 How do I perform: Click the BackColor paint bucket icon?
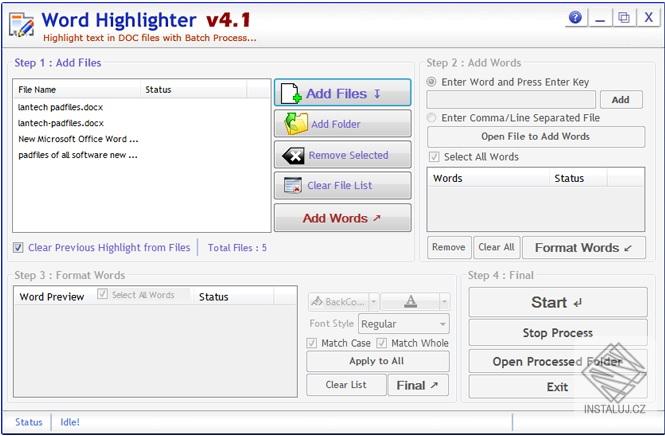coord(317,302)
